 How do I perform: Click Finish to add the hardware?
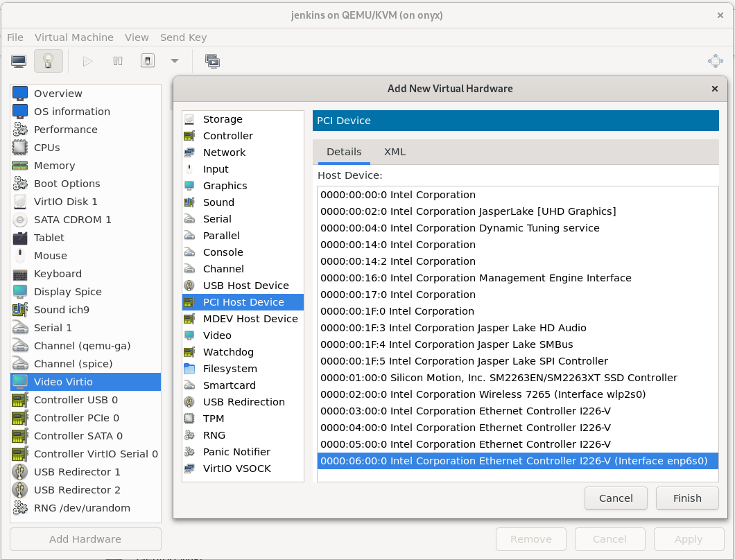tap(687, 498)
